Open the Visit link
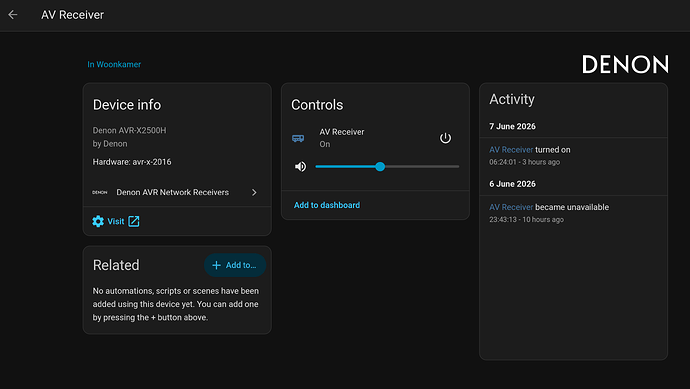 point(116,221)
